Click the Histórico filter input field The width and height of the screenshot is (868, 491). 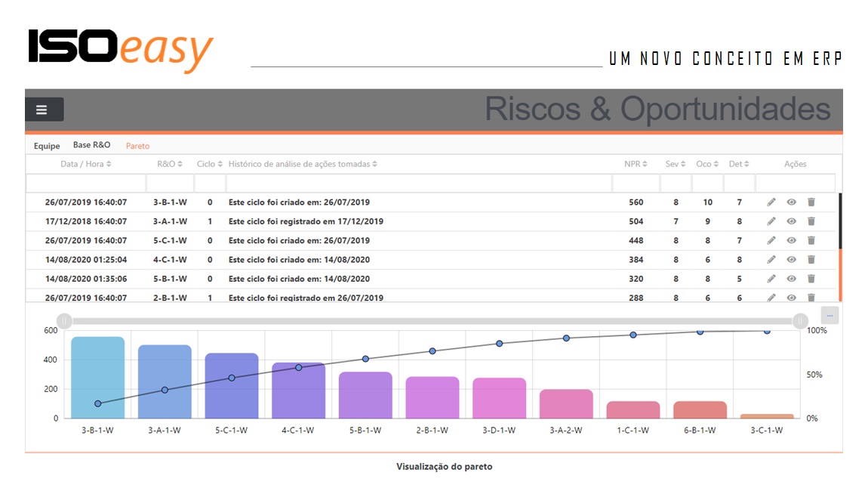coord(418,184)
